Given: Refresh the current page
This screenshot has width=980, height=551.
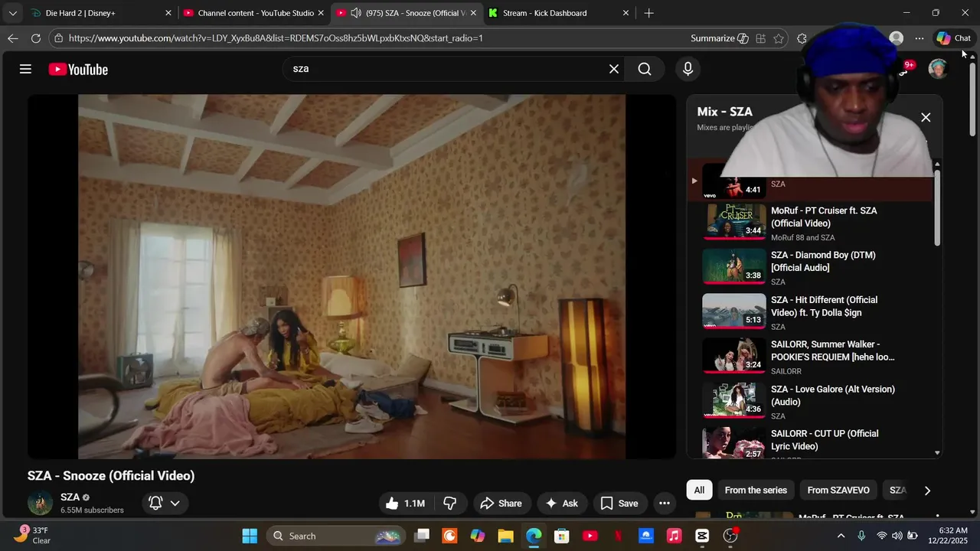Looking at the screenshot, I should tap(36, 38).
